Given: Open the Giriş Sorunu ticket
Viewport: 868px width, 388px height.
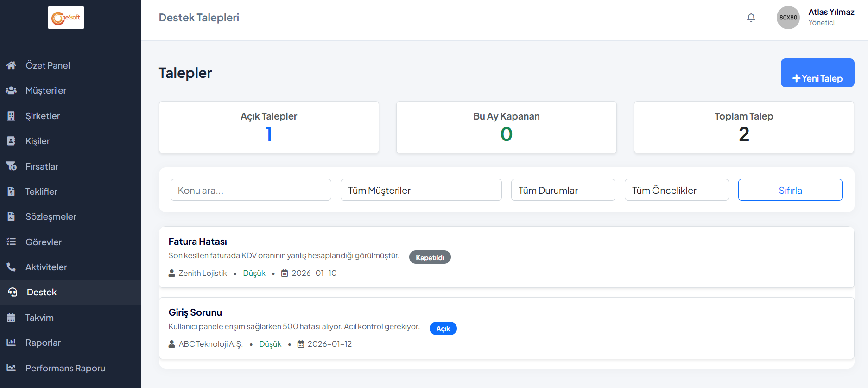Looking at the screenshot, I should [x=195, y=312].
